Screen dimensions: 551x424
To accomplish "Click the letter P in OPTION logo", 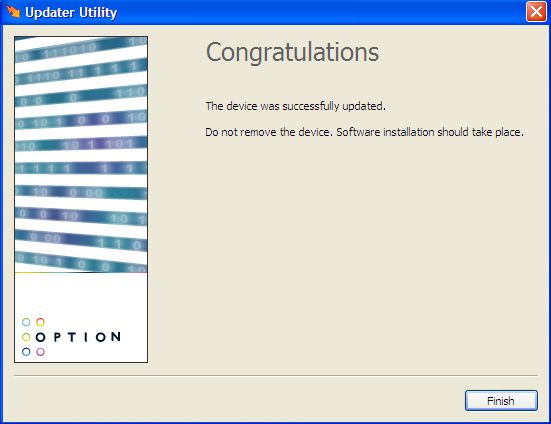I will coord(57,337).
